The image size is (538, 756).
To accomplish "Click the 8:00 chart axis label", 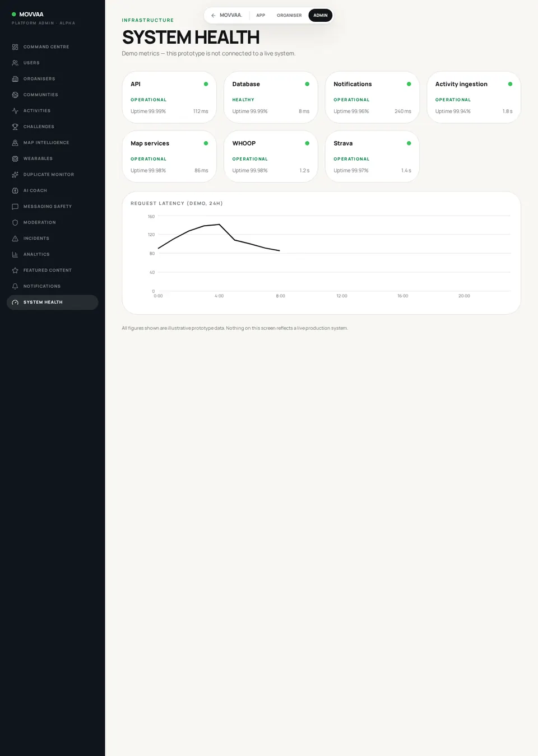I will click(x=280, y=296).
